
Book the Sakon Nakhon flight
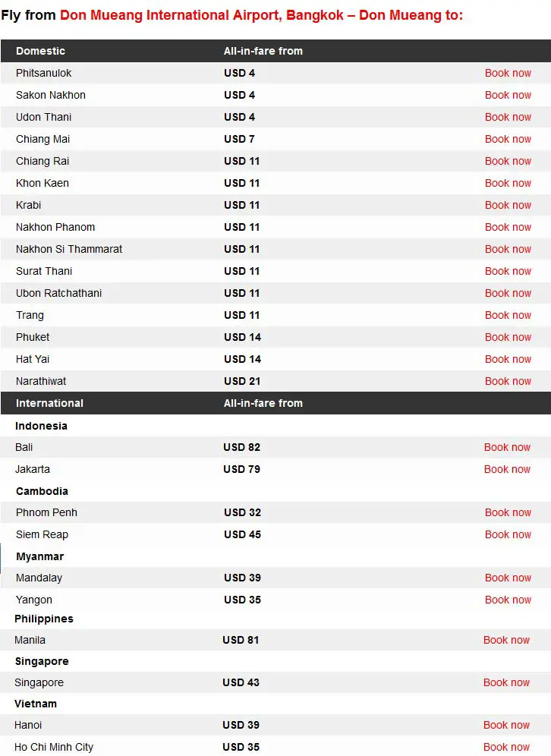pyautogui.click(x=508, y=96)
